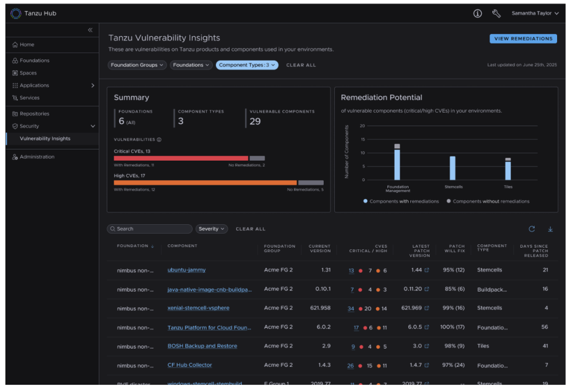Screen dimensions: 571x392
Task: Click the View Remediations button
Action: pyautogui.click(x=523, y=38)
